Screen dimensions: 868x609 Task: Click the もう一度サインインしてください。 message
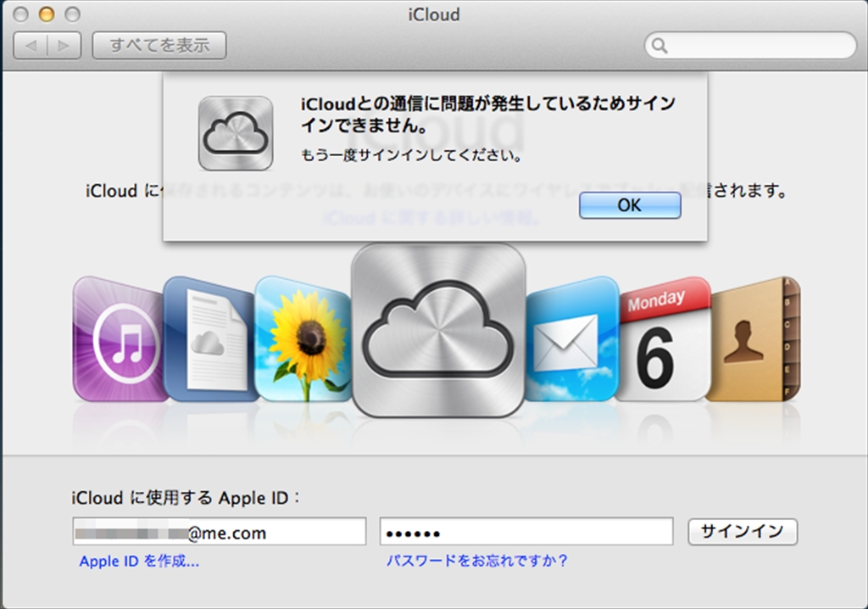click(x=411, y=156)
